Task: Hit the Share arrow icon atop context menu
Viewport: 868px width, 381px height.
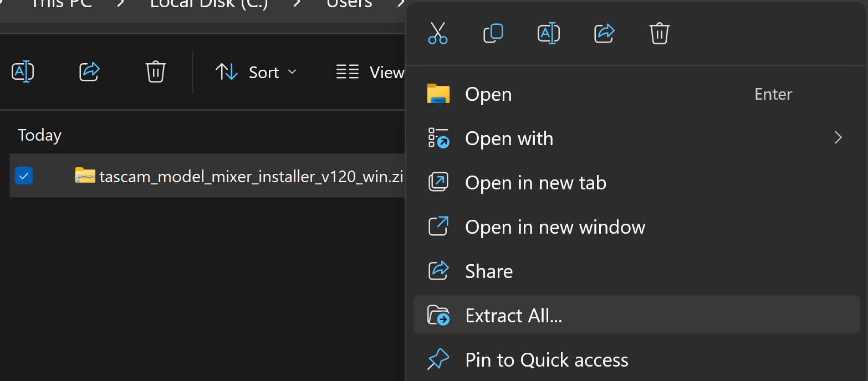Action: [604, 34]
